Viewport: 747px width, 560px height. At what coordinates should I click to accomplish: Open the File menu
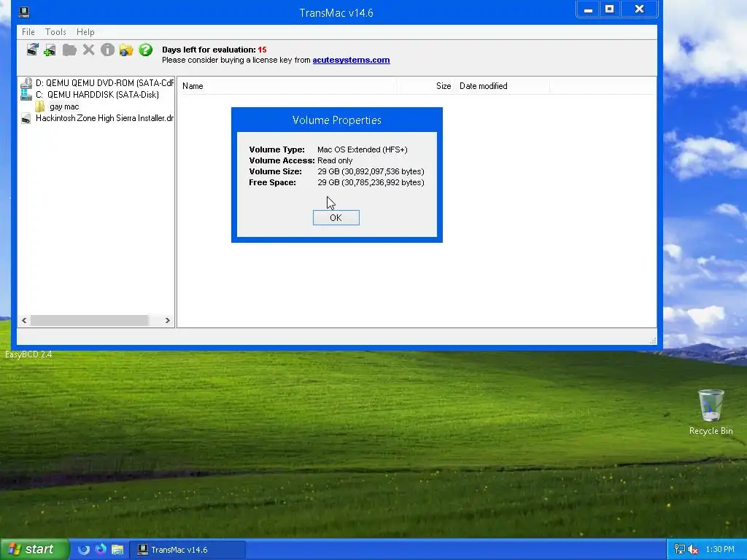[28, 32]
